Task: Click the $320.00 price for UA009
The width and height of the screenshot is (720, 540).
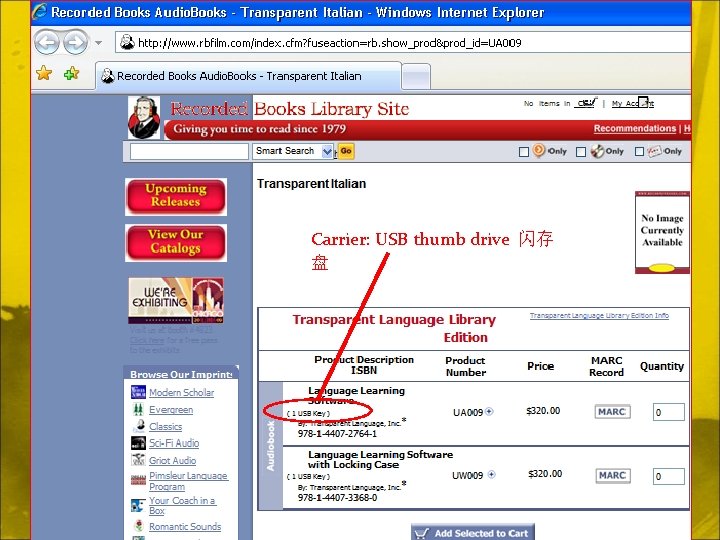Action: (x=543, y=411)
